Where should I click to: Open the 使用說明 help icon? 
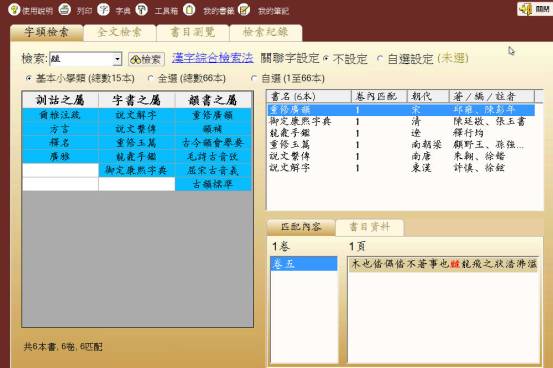pos(14,10)
